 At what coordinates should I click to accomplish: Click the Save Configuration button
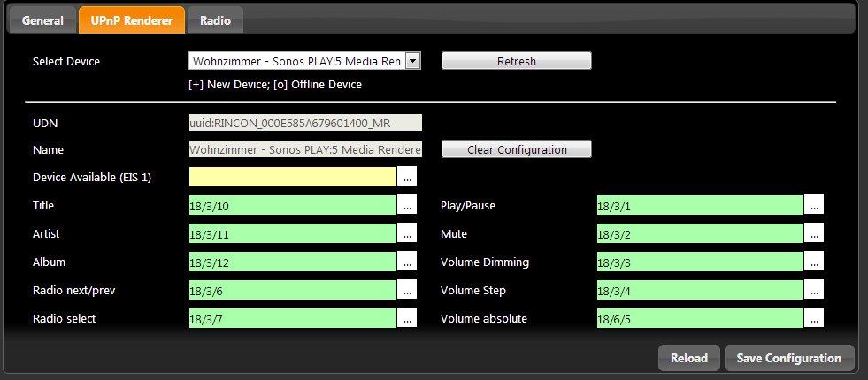789,358
